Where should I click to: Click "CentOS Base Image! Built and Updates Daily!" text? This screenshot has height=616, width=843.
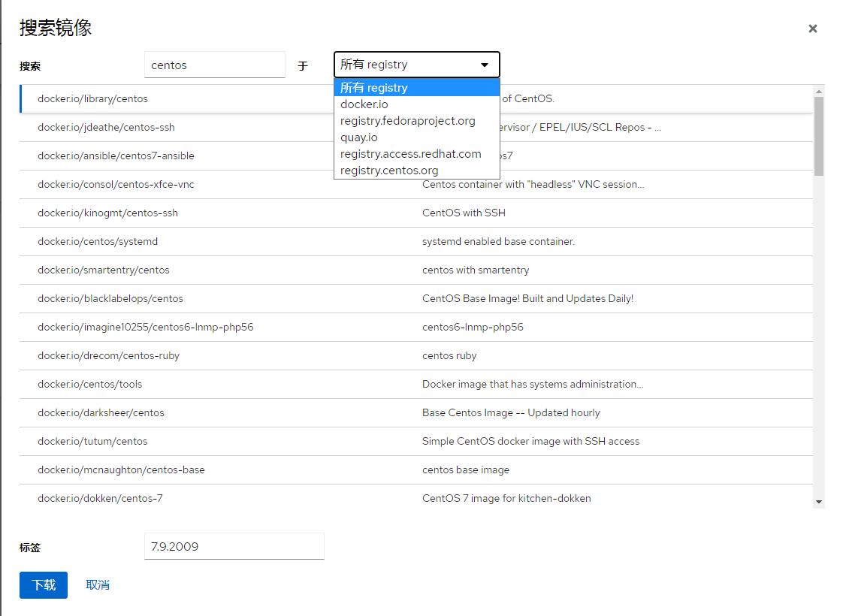point(527,298)
